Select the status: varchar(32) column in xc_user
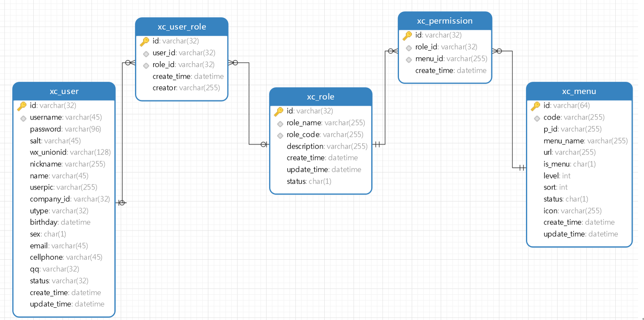The image size is (644, 320). [59, 281]
